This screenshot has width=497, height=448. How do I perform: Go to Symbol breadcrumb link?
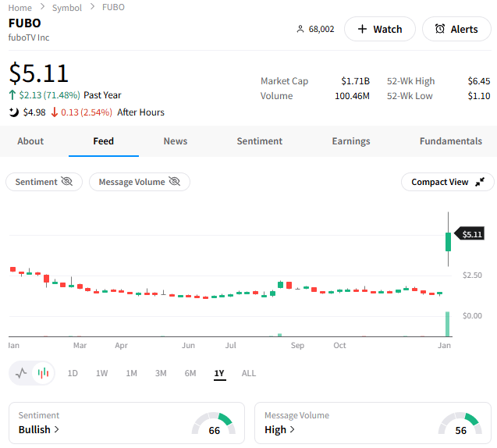(67, 8)
